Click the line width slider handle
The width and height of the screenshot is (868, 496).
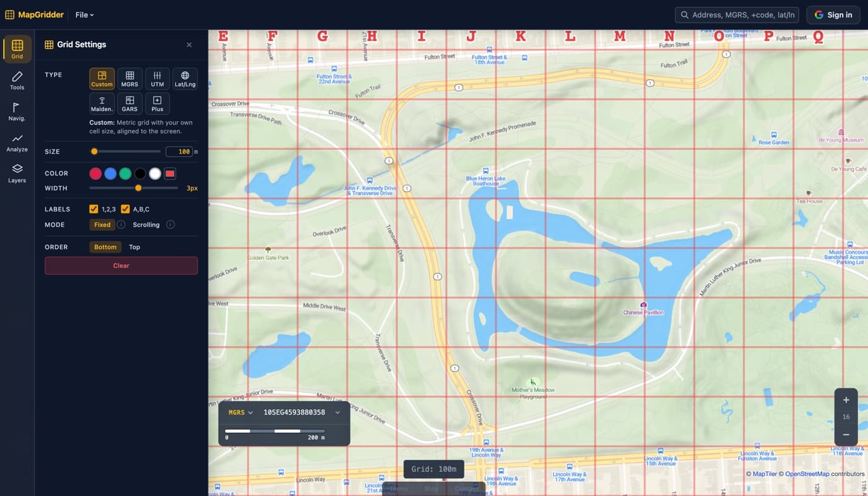click(x=138, y=188)
